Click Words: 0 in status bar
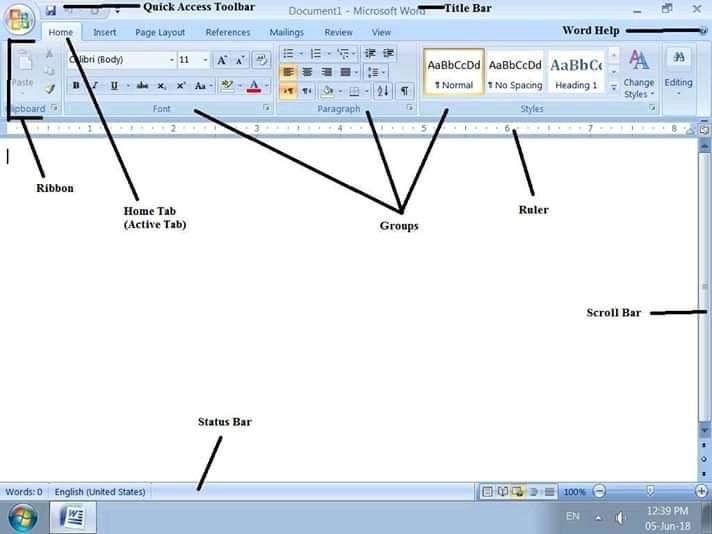Screen dimensions: 712x534 (24, 492)
